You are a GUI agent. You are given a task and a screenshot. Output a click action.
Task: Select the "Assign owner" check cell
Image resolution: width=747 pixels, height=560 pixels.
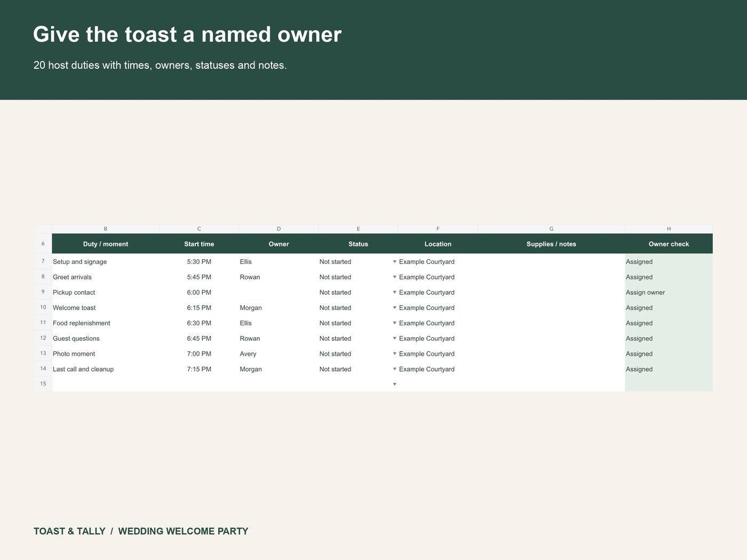point(669,292)
